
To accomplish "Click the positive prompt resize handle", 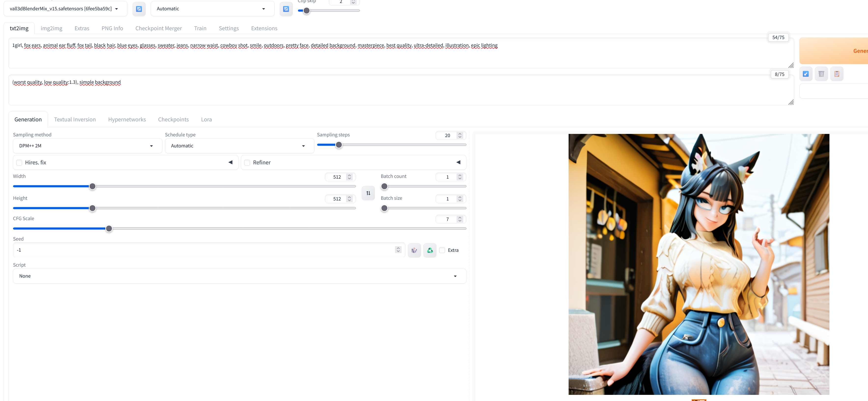I will click(791, 65).
